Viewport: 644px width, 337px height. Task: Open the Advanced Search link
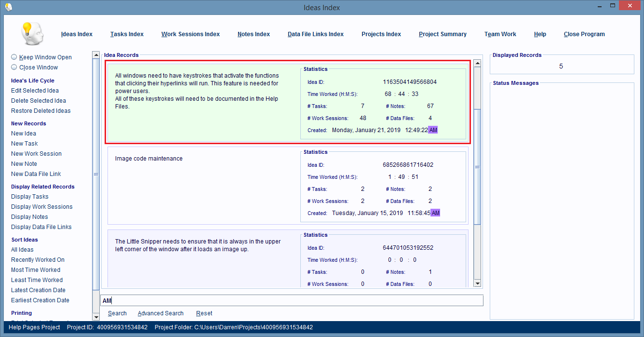(161, 313)
